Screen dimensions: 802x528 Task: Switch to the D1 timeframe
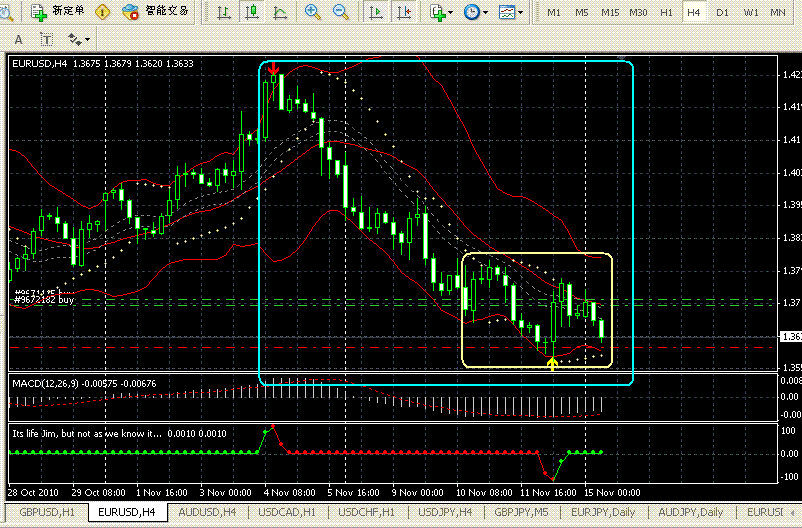[722, 12]
